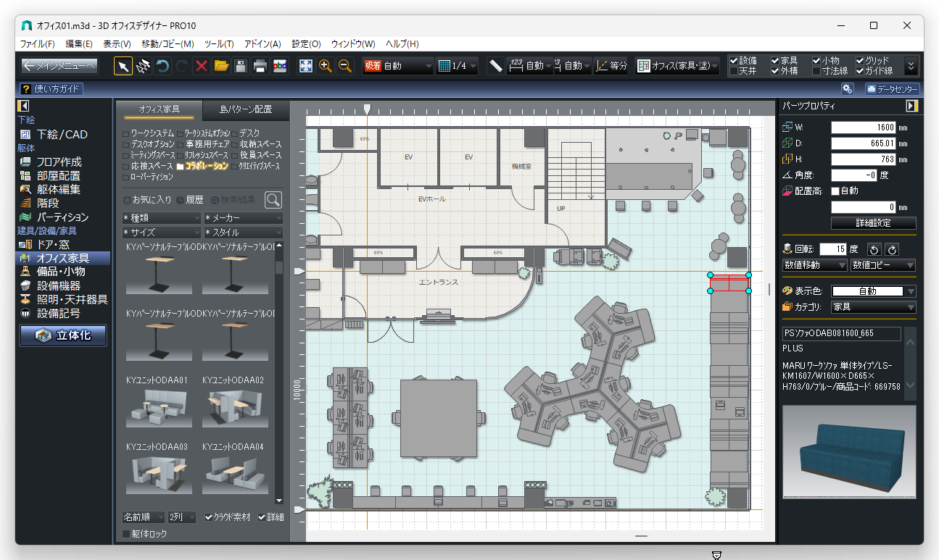
Task: Select the arrow selection tool
Action: point(124,66)
